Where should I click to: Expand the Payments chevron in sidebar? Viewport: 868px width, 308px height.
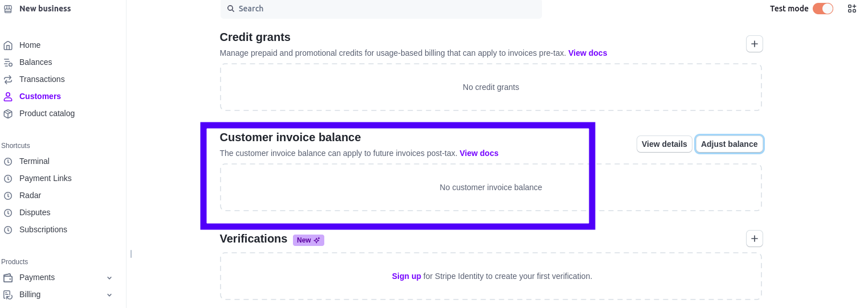[109, 278]
